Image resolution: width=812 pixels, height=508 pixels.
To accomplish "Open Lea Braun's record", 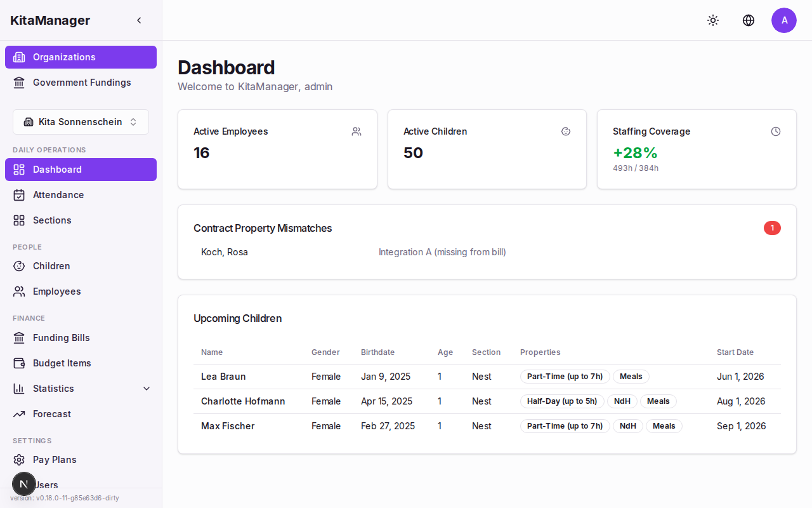I will (223, 377).
